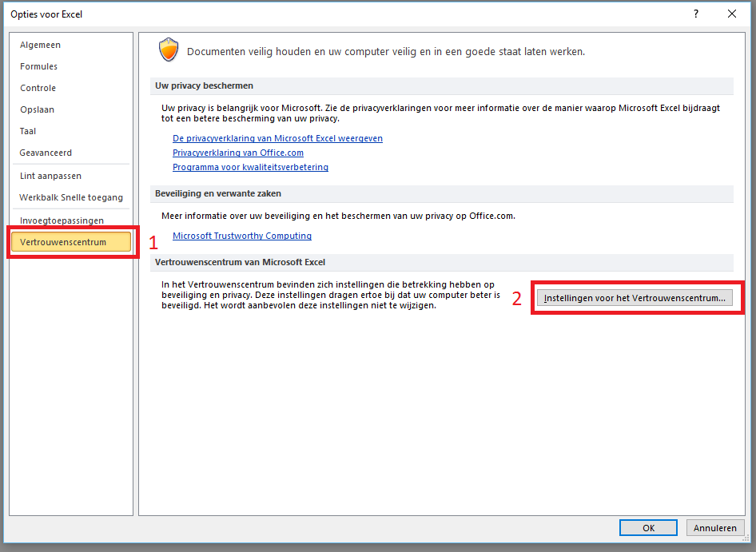Click the orange security shield icon
Screen dimensions: 756x552
[x=169, y=50]
